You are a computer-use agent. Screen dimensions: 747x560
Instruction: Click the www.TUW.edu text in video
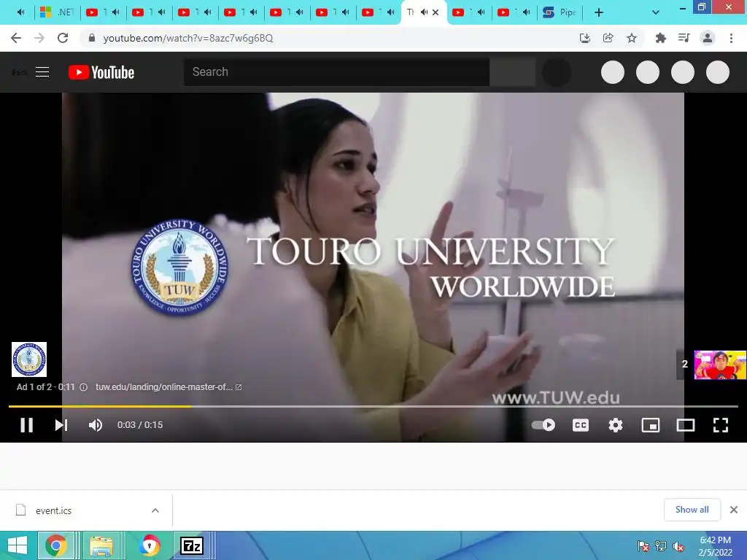coord(555,397)
